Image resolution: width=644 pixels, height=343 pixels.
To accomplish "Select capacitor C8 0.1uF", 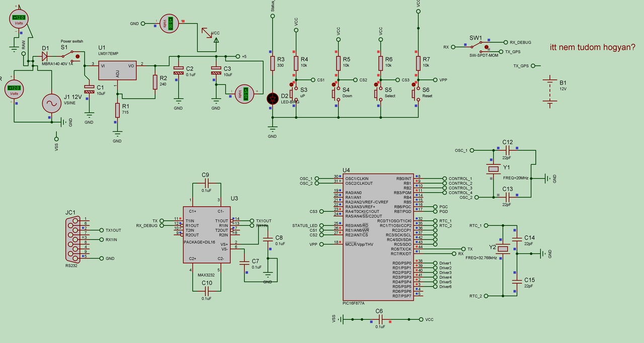I will [x=268, y=239].
